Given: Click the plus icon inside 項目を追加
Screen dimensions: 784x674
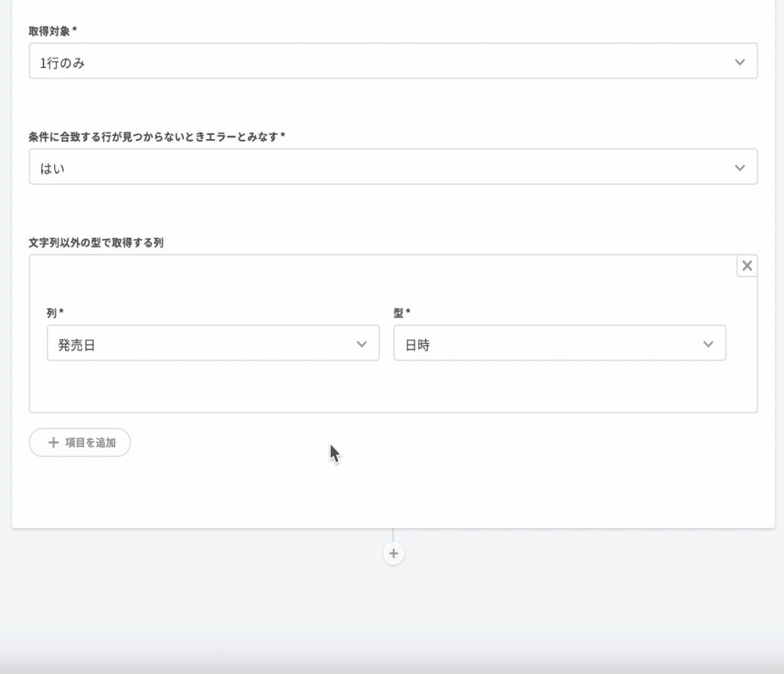Looking at the screenshot, I should [53, 442].
